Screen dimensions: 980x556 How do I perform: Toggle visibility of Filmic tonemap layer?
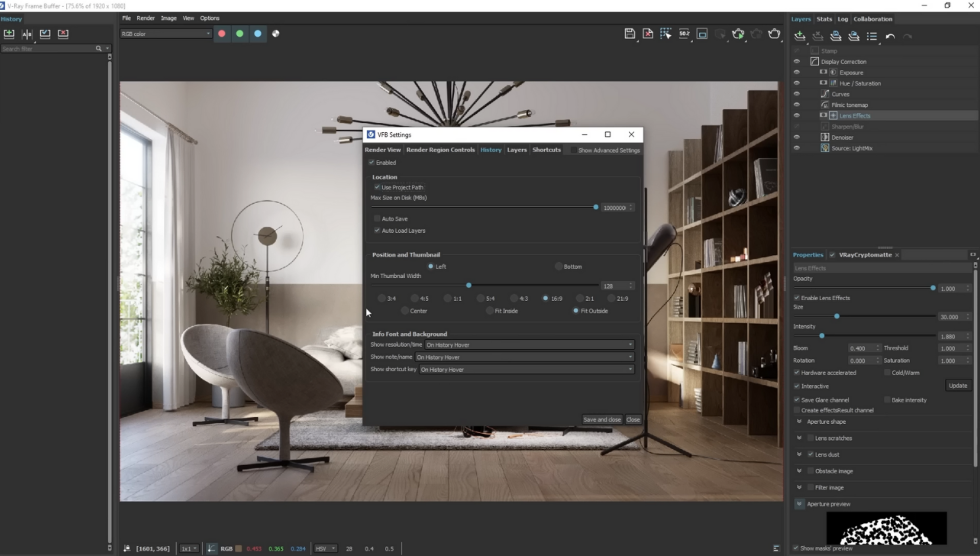pyautogui.click(x=796, y=105)
